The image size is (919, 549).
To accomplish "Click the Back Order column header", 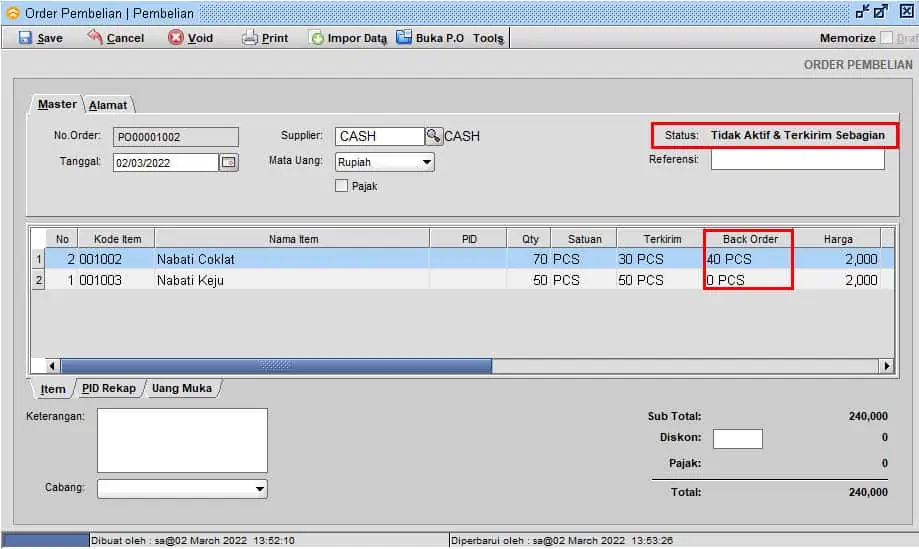I will pyautogui.click(x=750, y=239).
